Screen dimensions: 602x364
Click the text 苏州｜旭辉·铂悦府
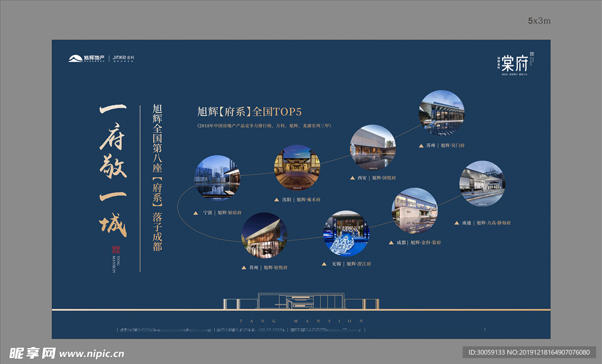pos(268,268)
